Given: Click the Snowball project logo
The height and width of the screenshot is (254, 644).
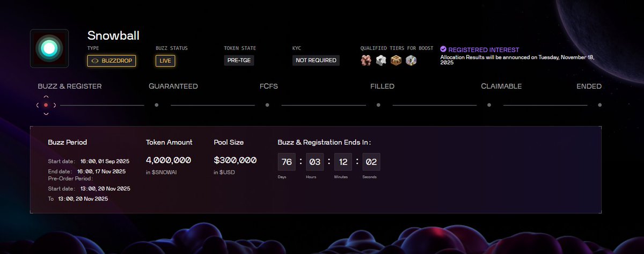Looking at the screenshot, I should 49,48.
